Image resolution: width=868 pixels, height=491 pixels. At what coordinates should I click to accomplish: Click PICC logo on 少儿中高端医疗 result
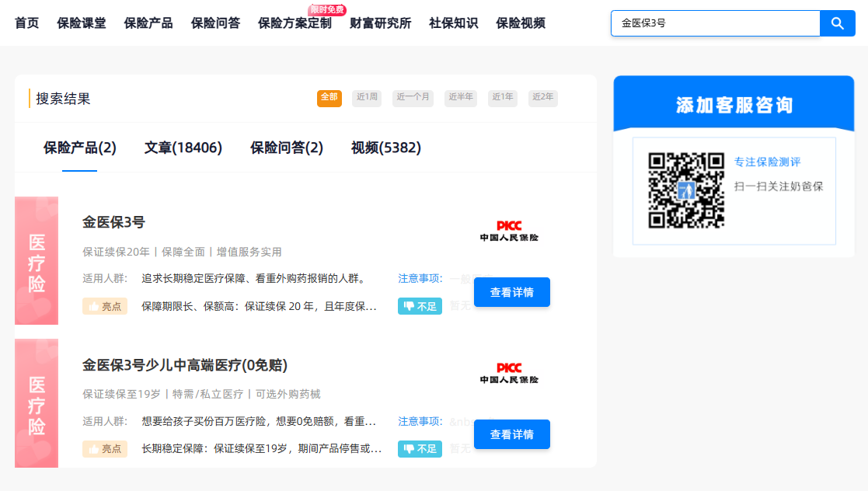(x=509, y=373)
